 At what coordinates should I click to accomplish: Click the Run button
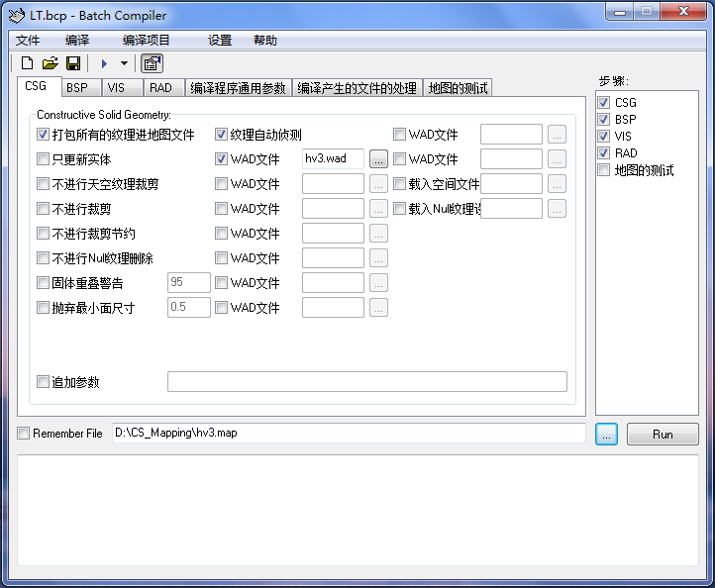click(x=663, y=434)
